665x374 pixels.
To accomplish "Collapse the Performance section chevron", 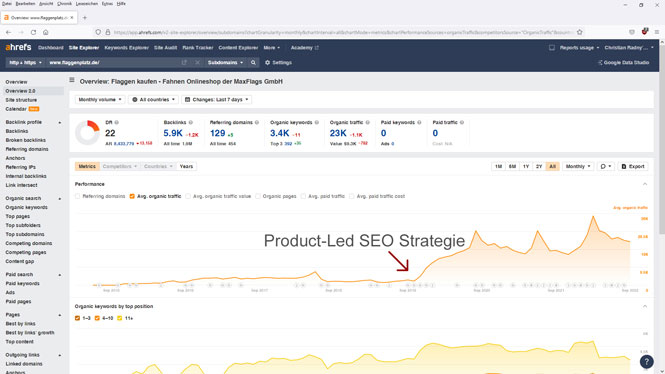I will (645, 184).
